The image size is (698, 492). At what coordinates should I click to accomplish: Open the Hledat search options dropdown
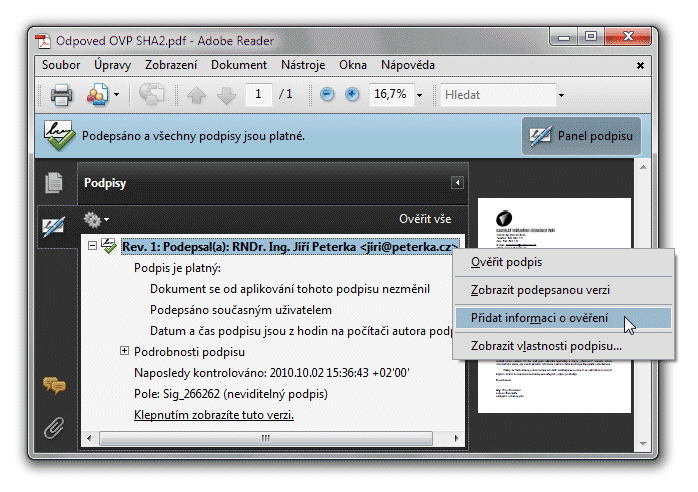[562, 95]
